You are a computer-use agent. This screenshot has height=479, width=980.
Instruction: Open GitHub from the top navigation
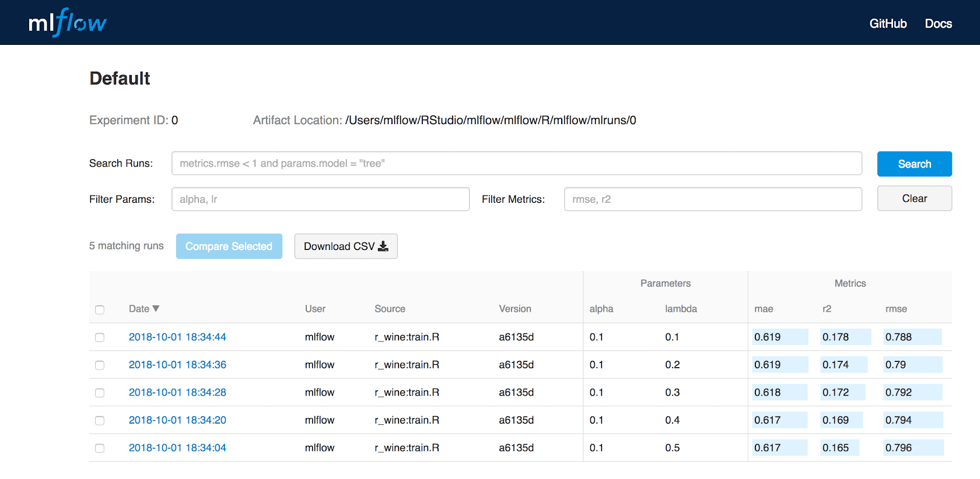pyautogui.click(x=888, y=24)
